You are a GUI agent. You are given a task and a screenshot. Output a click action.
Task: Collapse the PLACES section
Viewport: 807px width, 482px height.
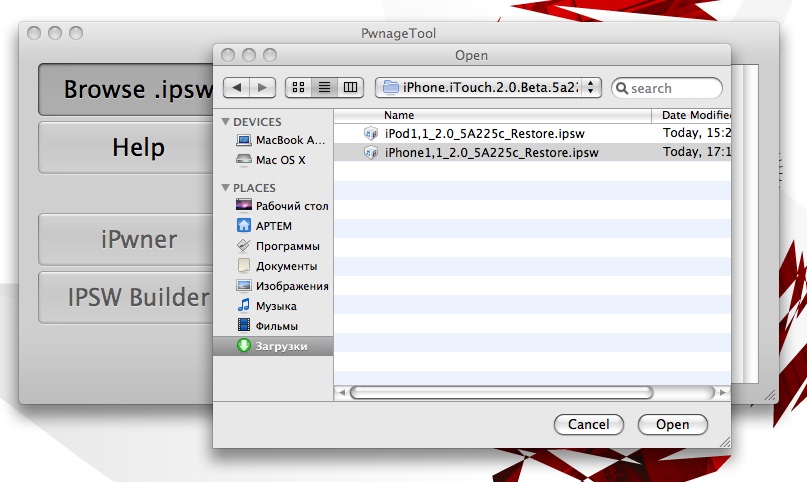[x=225, y=188]
